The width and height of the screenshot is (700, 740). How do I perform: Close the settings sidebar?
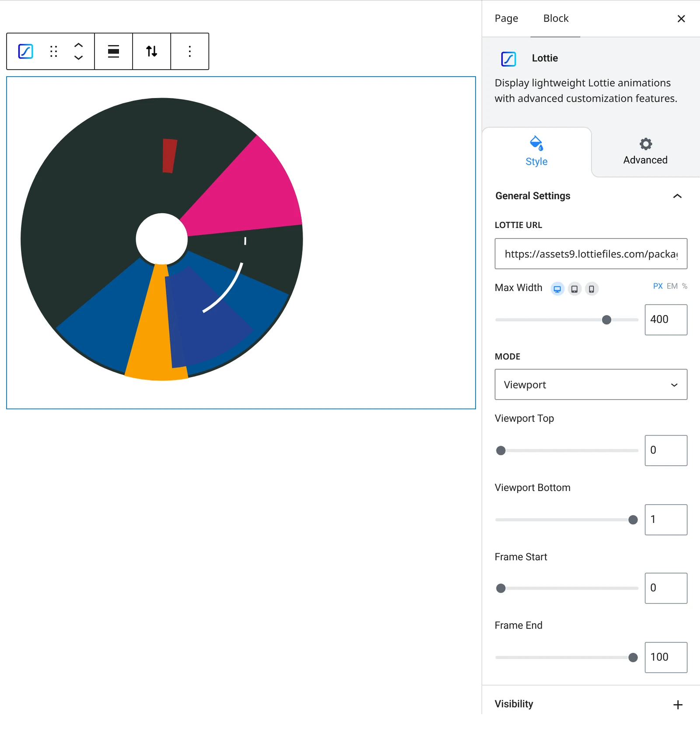681,18
